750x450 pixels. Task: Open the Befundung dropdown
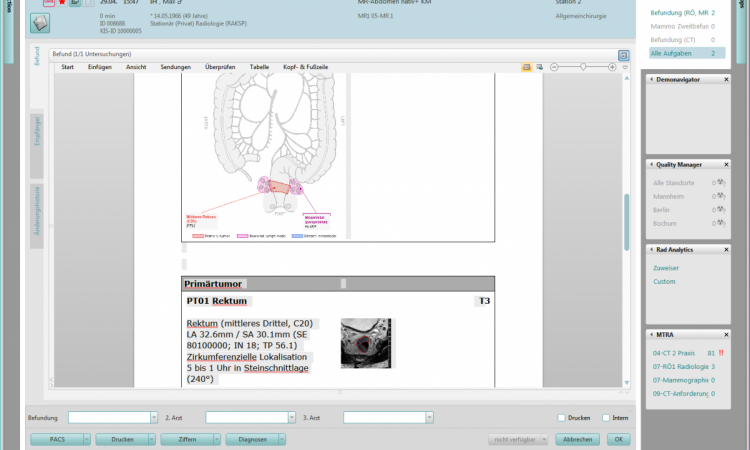(153, 417)
